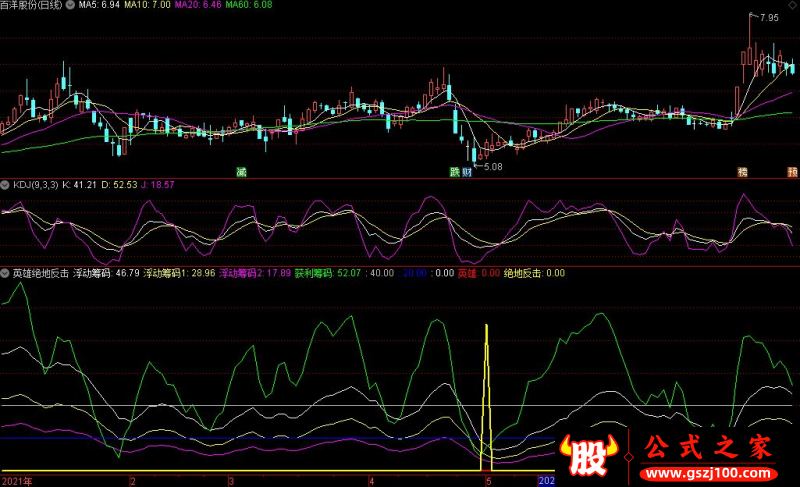The width and height of the screenshot is (800, 487).
Task: Open the dropdown arrow before KDJ(9,3,3)
Action: (5, 185)
